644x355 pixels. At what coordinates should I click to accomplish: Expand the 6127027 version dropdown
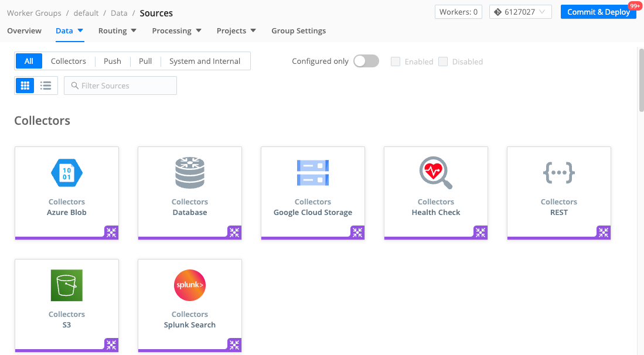point(520,11)
